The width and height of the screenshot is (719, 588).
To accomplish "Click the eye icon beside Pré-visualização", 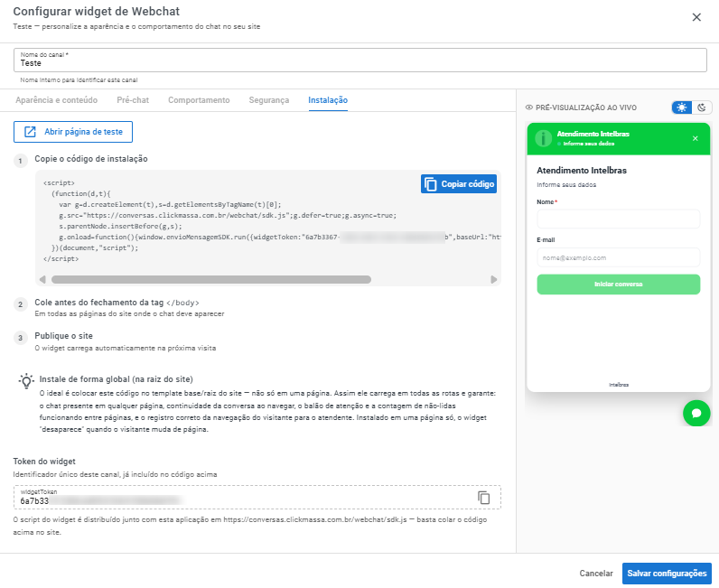I will point(528,107).
